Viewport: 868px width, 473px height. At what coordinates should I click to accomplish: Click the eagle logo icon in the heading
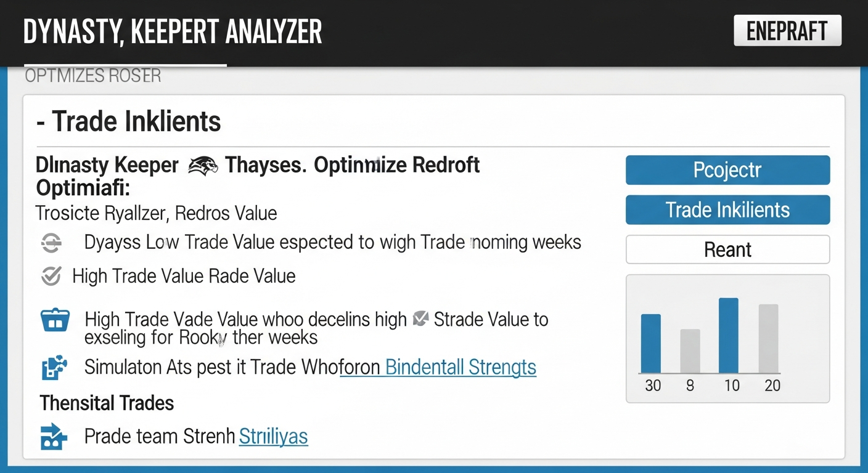point(203,164)
